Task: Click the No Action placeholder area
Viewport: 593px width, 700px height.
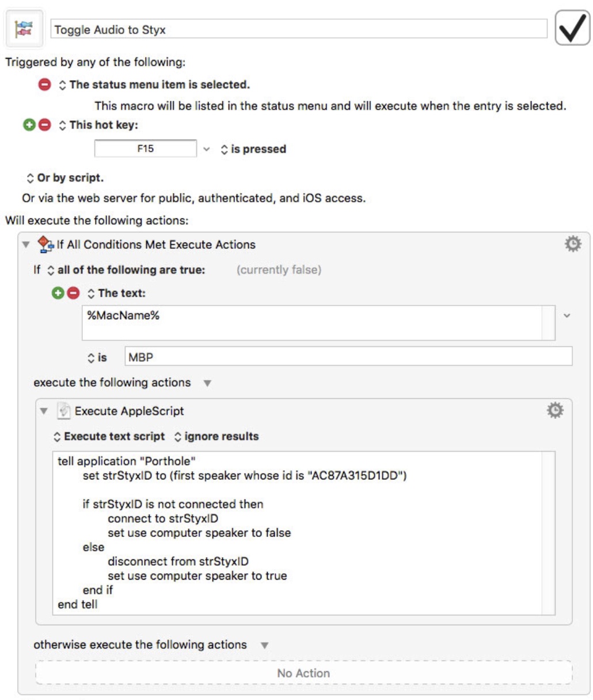Action: [x=304, y=673]
